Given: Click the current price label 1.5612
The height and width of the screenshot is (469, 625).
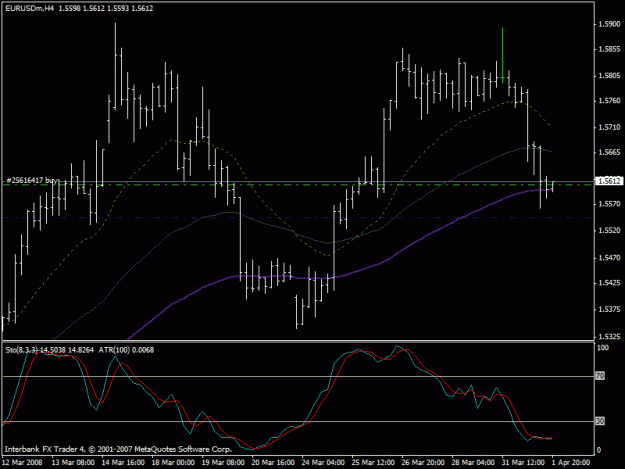Looking at the screenshot, I should pos(609,181).
